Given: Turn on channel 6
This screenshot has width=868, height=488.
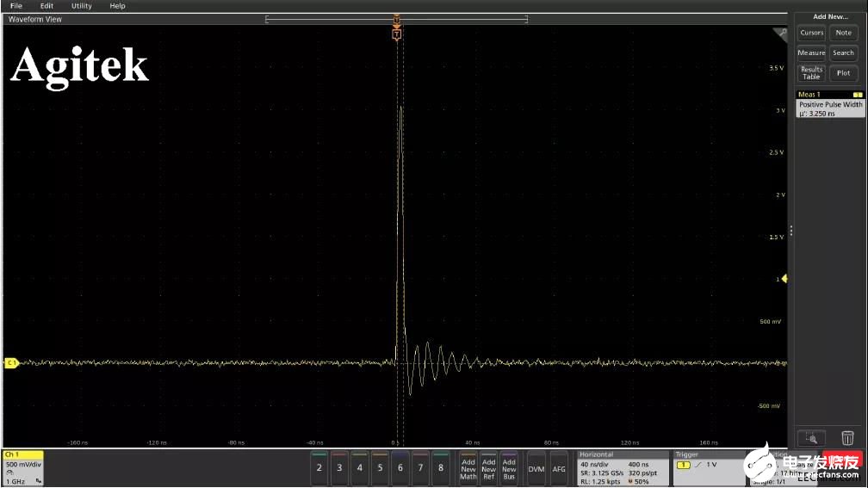Looking at the screenshot, I should click(x=400, y=468).
